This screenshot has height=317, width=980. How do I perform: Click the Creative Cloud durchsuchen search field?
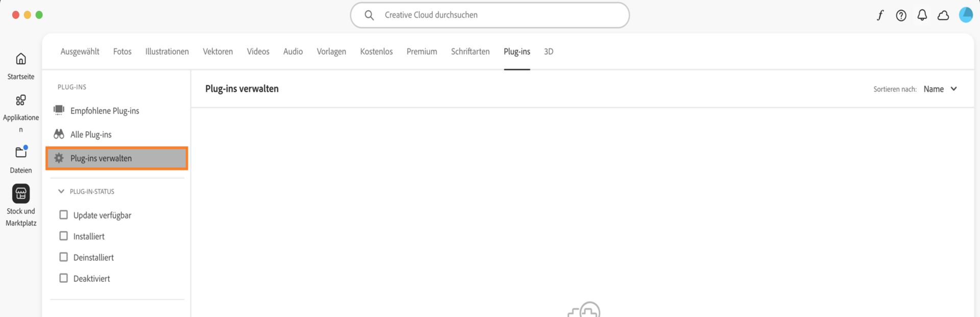tap(490, 15)
